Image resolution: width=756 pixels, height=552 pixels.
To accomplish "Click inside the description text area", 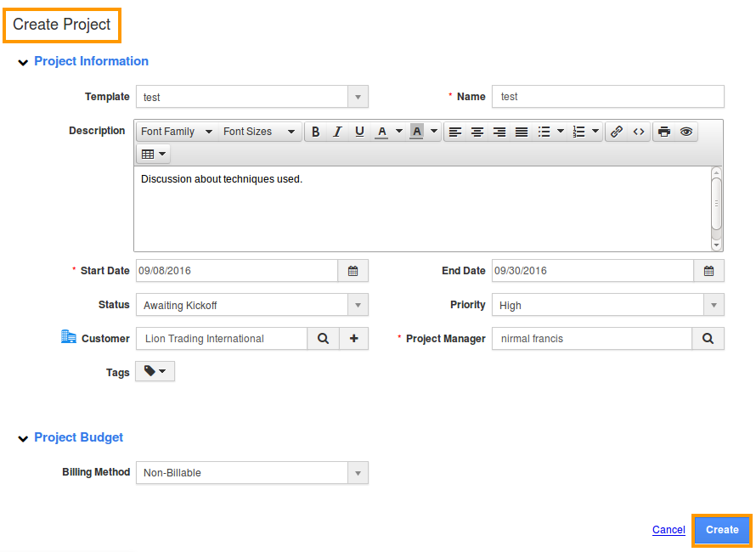I will (422, 209).
